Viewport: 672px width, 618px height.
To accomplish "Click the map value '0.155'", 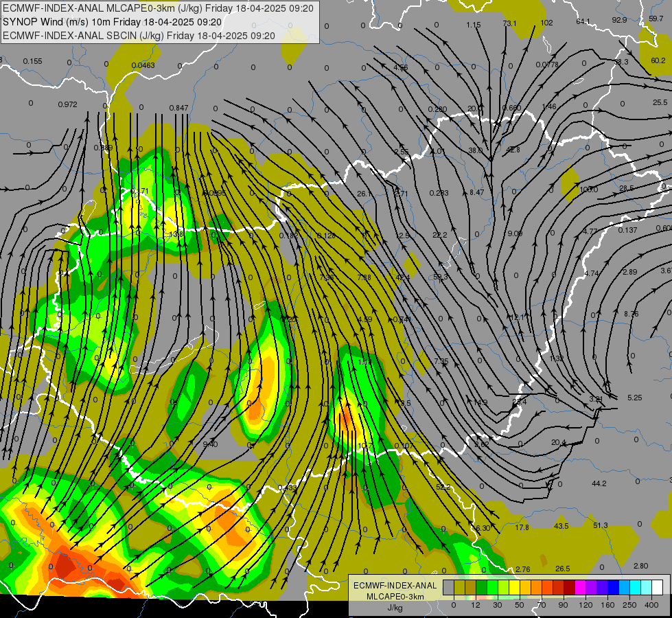I will click(32, 61).
